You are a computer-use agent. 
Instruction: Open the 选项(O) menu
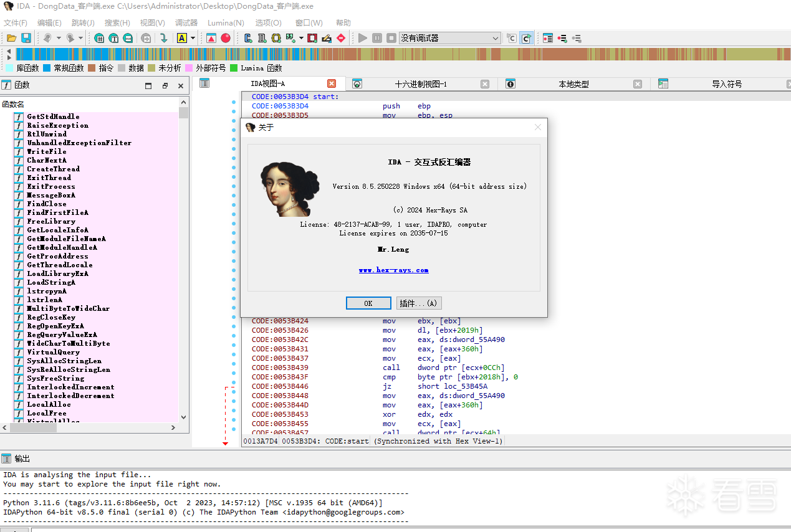coord(268,22)
